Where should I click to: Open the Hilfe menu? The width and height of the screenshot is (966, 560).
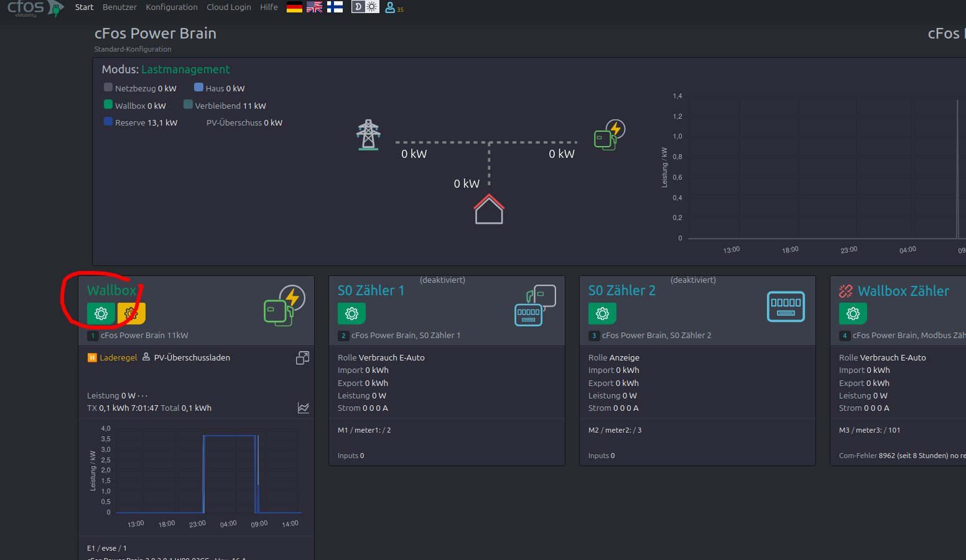(x=269, y=7)
